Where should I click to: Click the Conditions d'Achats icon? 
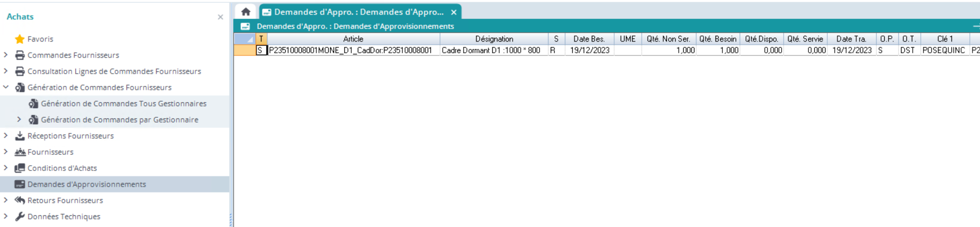(x=20, y=168)
